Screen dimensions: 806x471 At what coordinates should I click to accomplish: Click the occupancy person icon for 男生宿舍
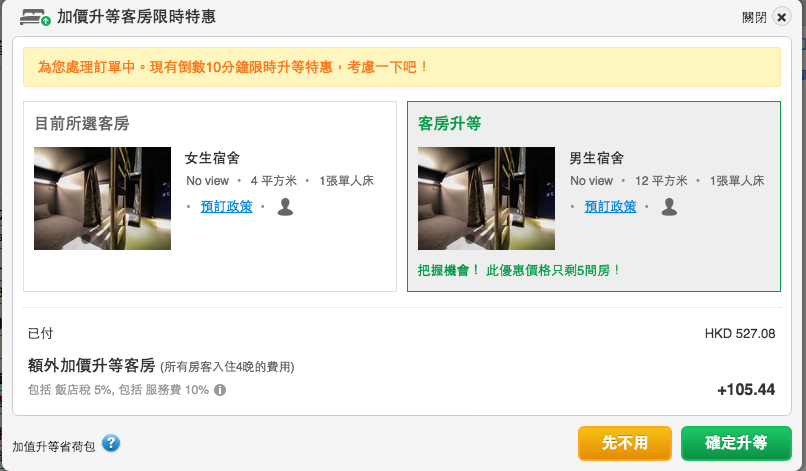tap(669, 206)
